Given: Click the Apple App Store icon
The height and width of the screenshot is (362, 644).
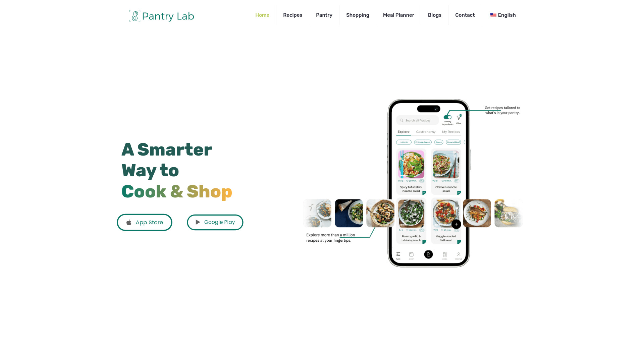Looking at the screenshot, I should point(128,222).
